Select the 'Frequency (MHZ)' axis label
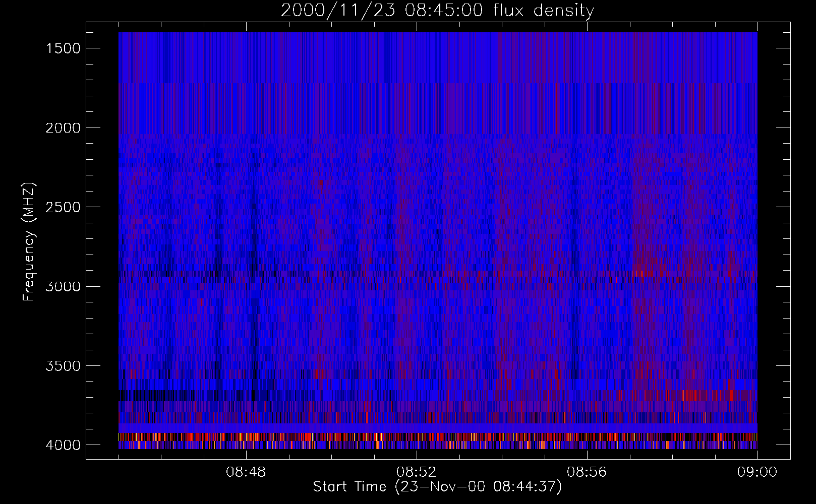The image size is (816, 504). (29, 241)
